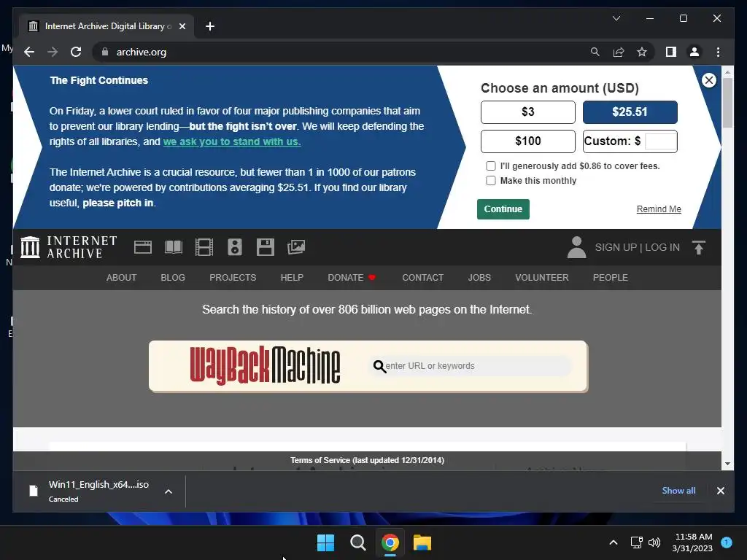Toggle the Chrome side panel

coord(671,52)
